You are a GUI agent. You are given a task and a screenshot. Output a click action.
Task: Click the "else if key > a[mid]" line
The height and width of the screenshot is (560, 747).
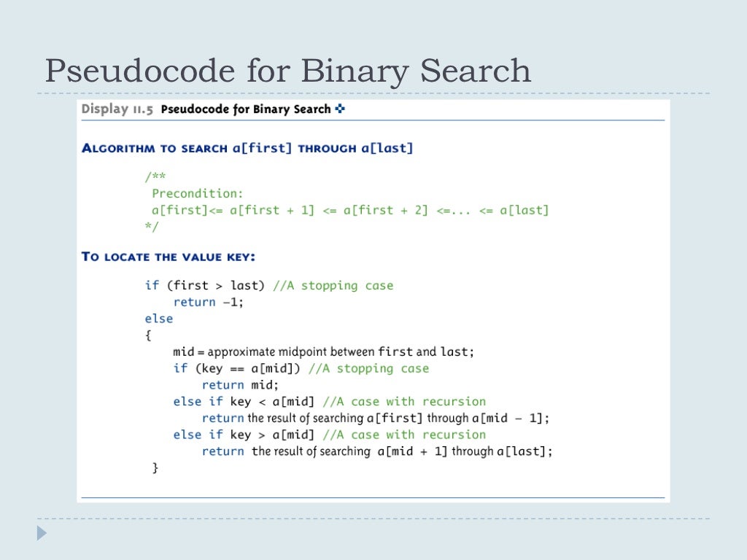[244, 435]
